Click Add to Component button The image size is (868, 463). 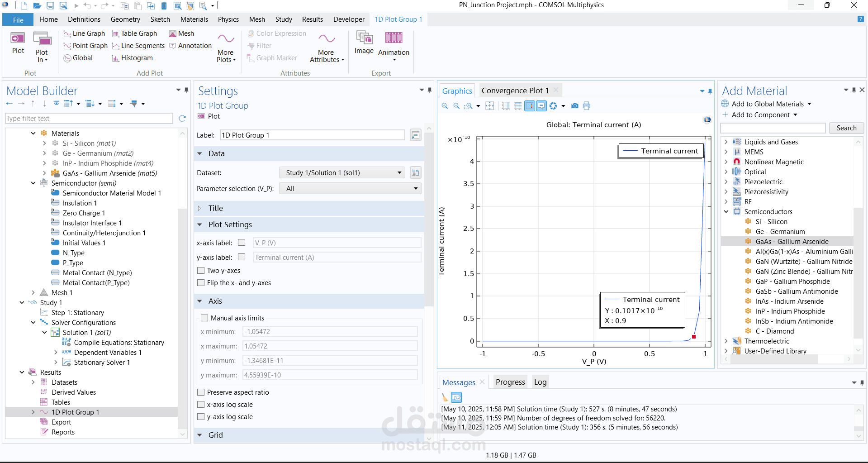(760, 115)
